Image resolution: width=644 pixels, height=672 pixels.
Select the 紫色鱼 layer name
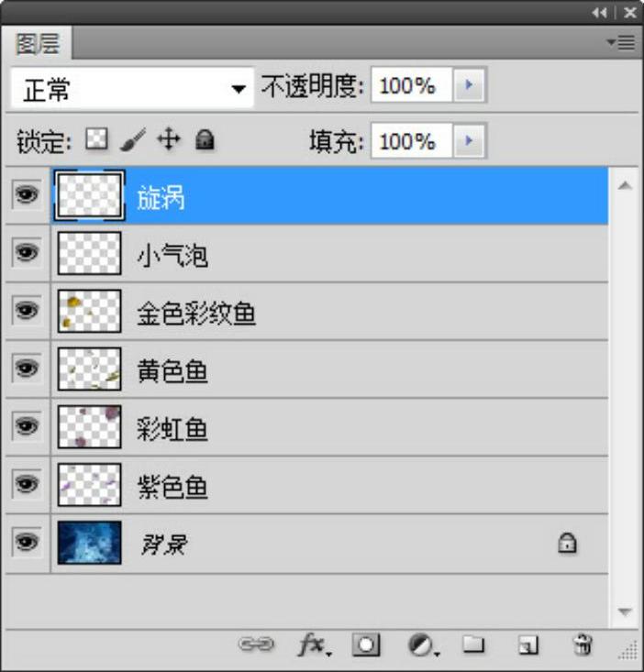tap(172, 487)
